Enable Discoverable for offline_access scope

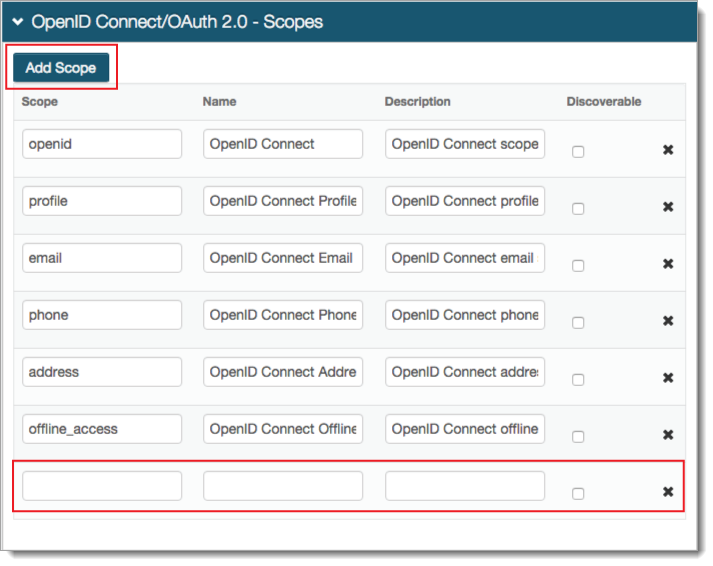[578, 437]
